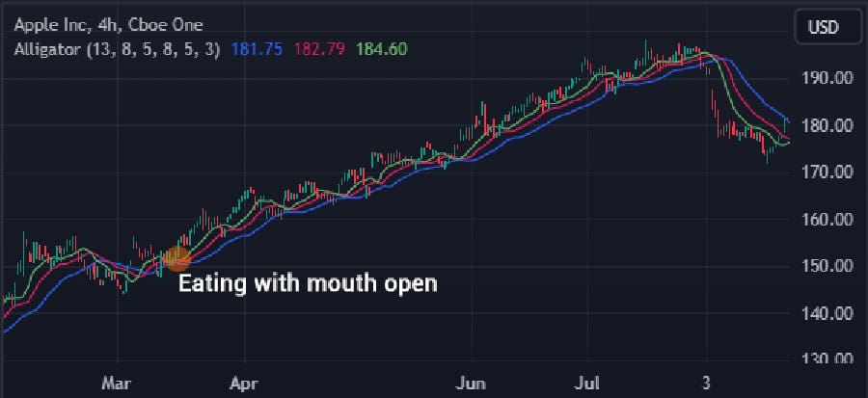Click the 150.00 price axis label
The image size is (868, 398).
pos(827,267)
